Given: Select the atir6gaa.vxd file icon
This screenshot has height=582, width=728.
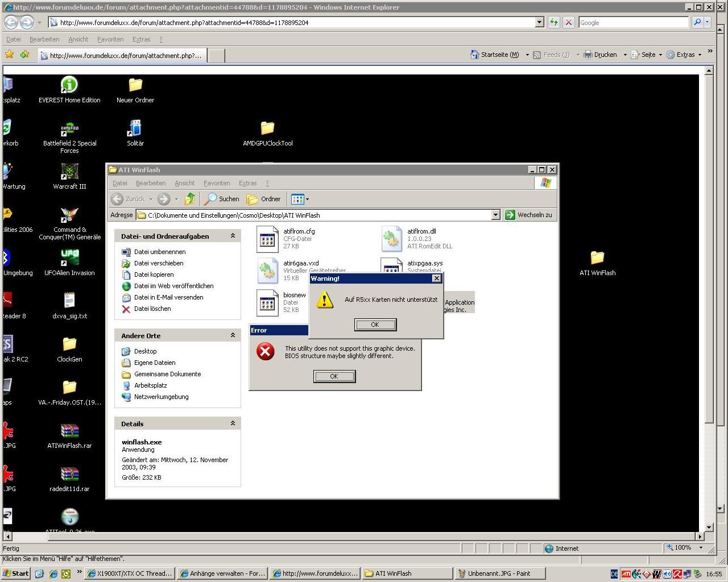Looking at the screenshot, I should [267, 271].
